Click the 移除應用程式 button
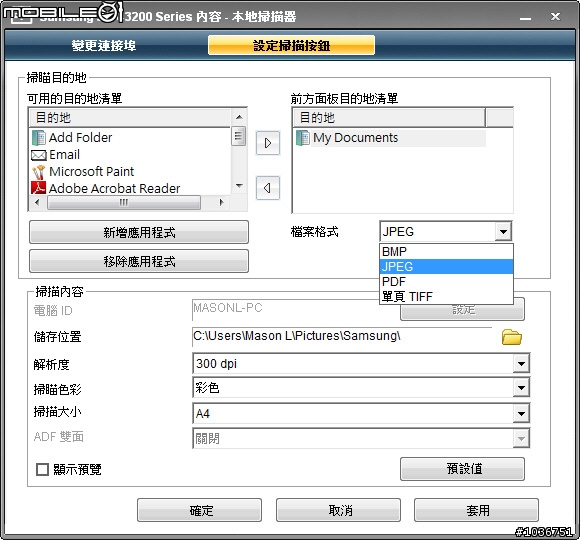The width and height of the screenshot is (580, 540). coord(139,261)
